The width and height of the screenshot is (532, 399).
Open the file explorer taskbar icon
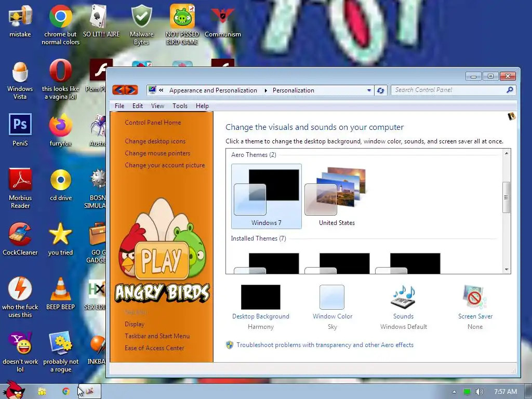click(x=42, y=391)
